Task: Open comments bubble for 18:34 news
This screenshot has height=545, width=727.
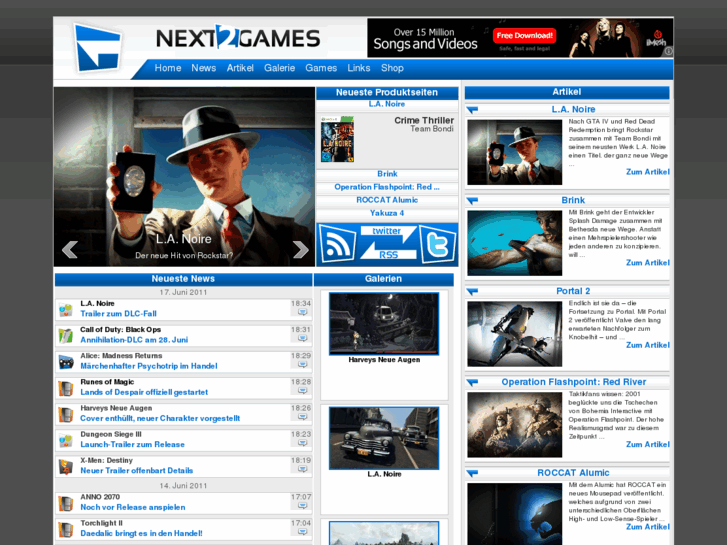Action: (302, 313)
